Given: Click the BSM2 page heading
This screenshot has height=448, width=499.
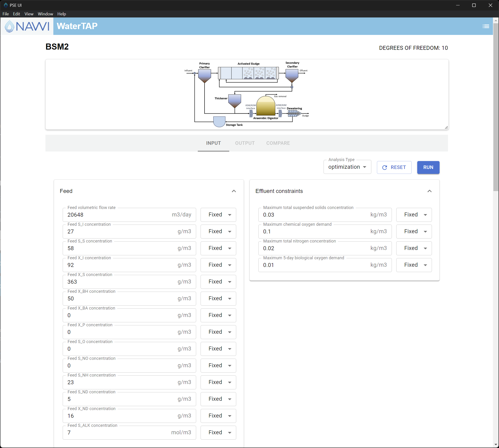Looking at the screenshot, I should [57, 47].
